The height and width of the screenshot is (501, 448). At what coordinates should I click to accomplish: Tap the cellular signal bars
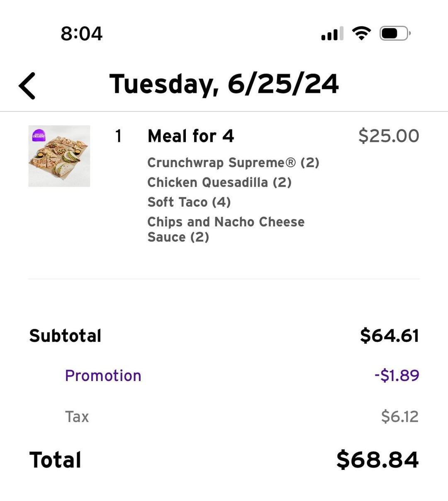[x=332, y=33]
